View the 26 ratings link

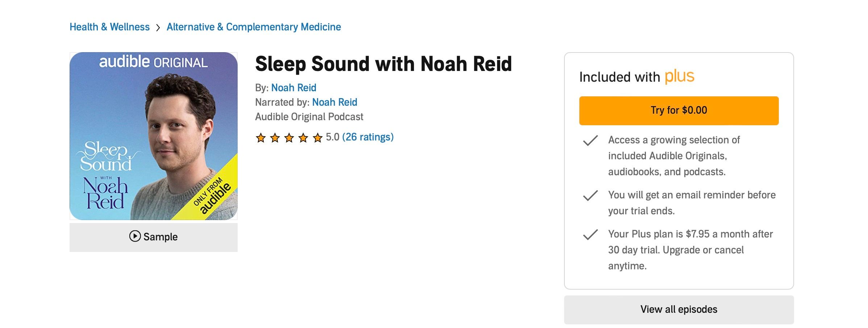pyautogui.click(x=368, y=137)
